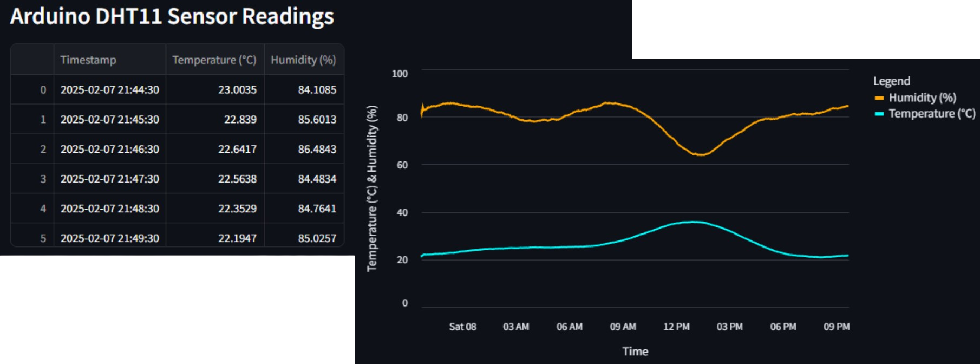Select the temperature cell showing 23.0035
The height and width of the screenshot is (364, 980).
tap(237, 89)
